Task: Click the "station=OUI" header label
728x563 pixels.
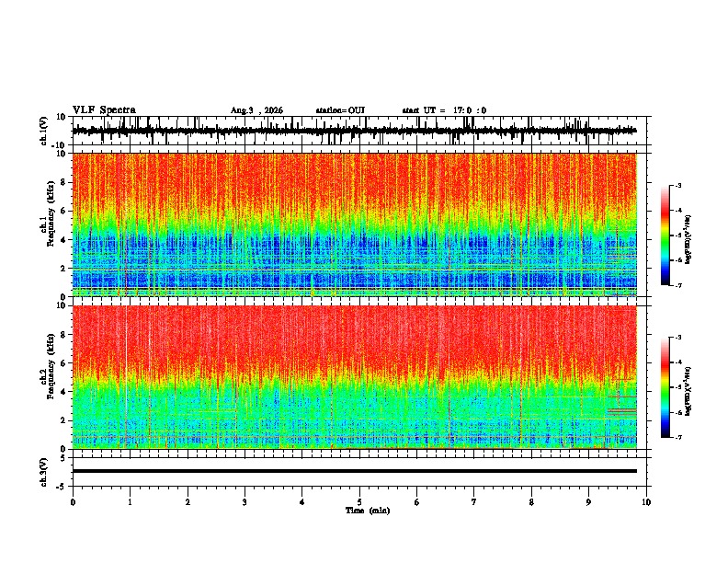Action: tap(340, 110)
